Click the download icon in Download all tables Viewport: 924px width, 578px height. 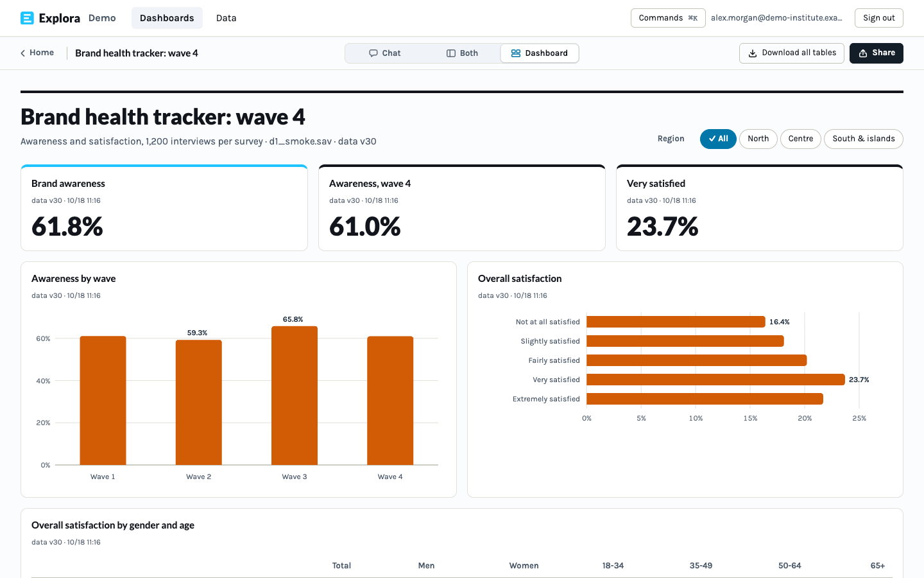pyautogui.click(x=753, y=53)
